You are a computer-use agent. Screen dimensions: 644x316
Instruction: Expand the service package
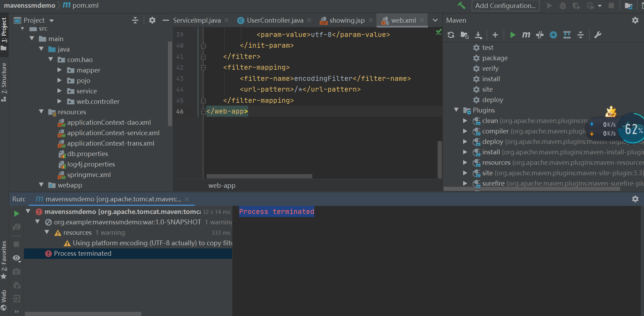(60, 91)
